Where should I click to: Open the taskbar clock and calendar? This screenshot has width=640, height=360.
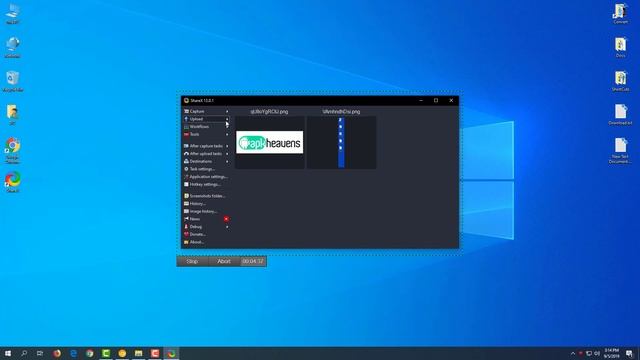tap(611, 353)
